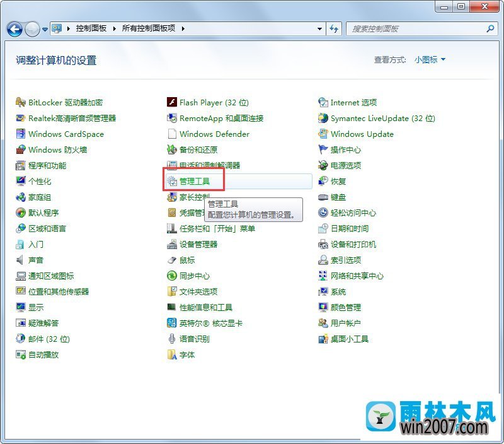Open 性能信息和工具 link

coord(206,307)
